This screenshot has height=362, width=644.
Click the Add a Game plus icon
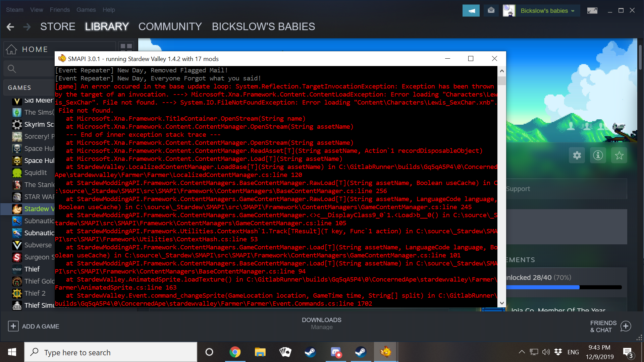point(13,326)
